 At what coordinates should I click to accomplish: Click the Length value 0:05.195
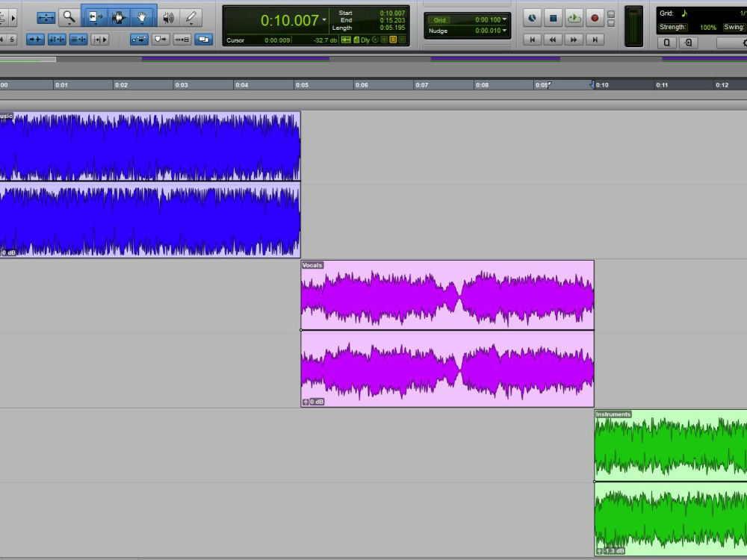pos(392,27)
